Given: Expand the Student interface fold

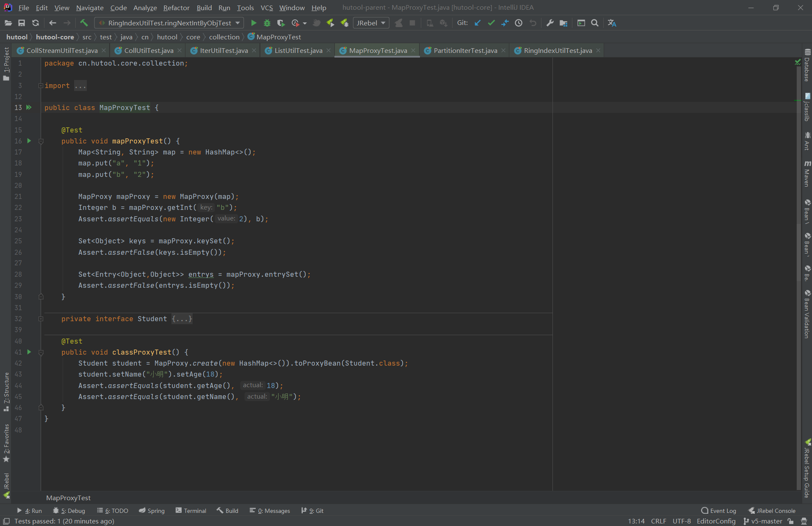Looking at the screenshot, I should pos(41,319).
